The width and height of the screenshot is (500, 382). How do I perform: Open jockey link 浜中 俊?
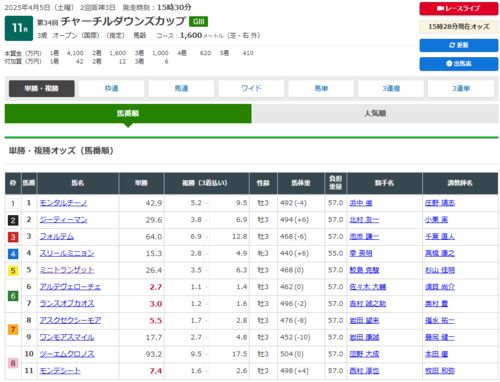361,203
